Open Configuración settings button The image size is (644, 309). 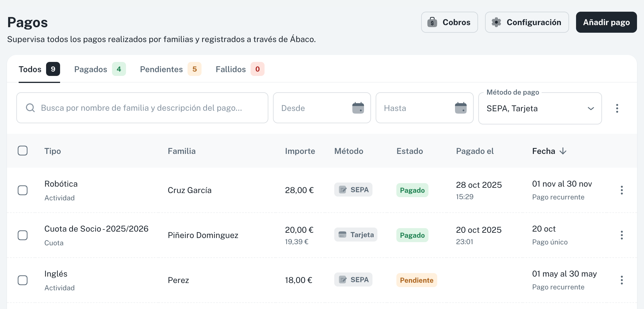pos(526,22)
